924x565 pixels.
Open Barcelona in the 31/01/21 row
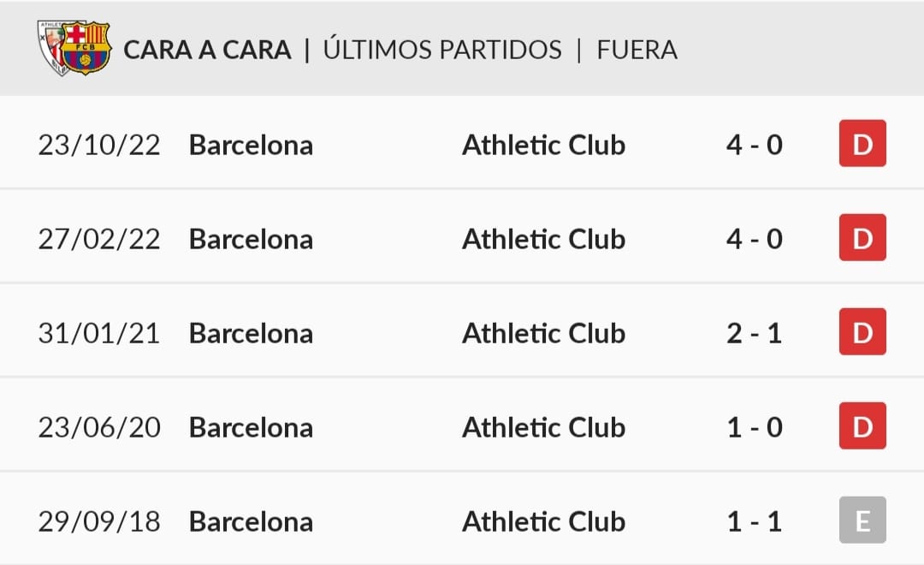[x=251, y=333]
